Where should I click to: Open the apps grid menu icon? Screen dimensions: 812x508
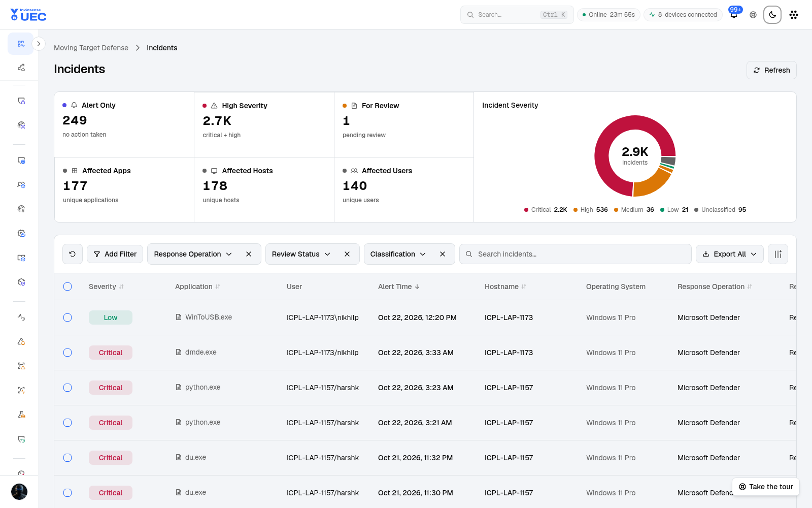(x=794, y=15)
